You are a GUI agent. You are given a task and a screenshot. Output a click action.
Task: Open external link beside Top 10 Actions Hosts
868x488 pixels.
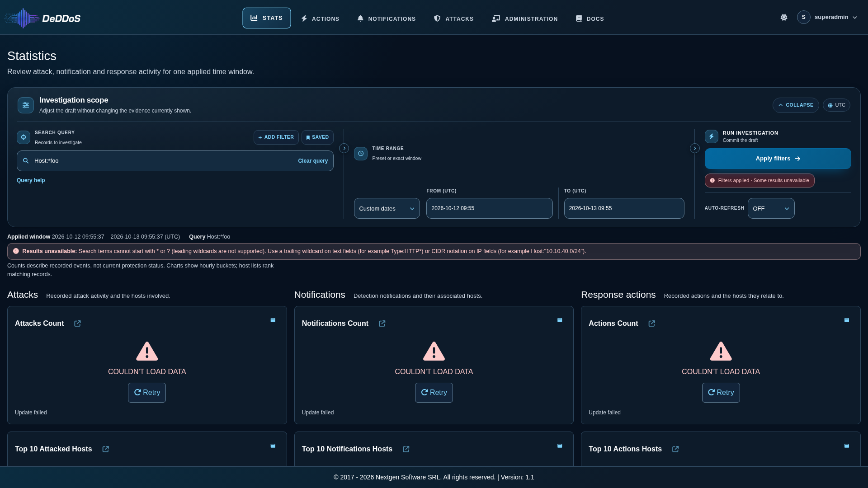point(675,449)
